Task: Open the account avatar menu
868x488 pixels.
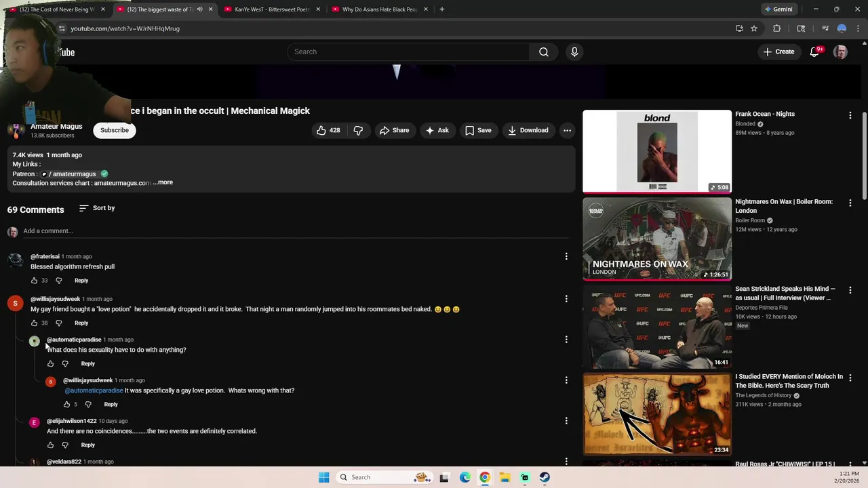Action: [x=840, y=52]
